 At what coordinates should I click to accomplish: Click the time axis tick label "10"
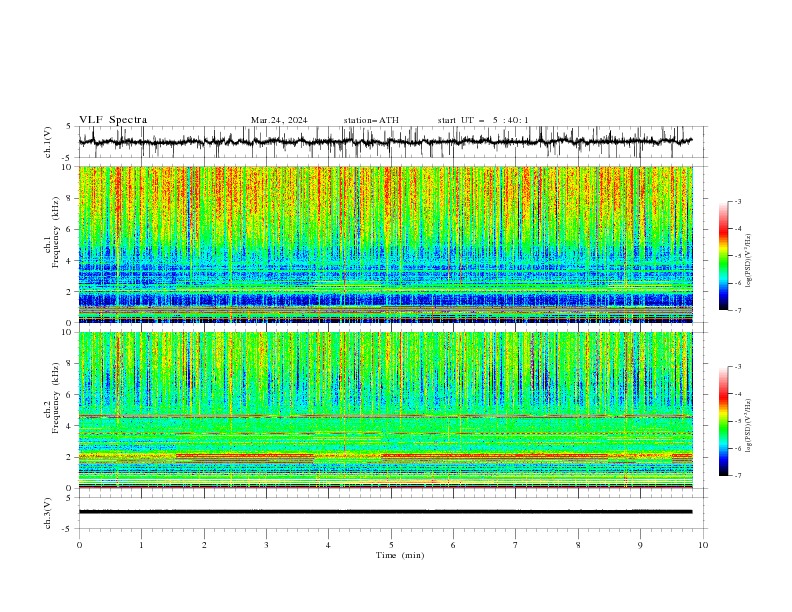[x=703, y=545]
